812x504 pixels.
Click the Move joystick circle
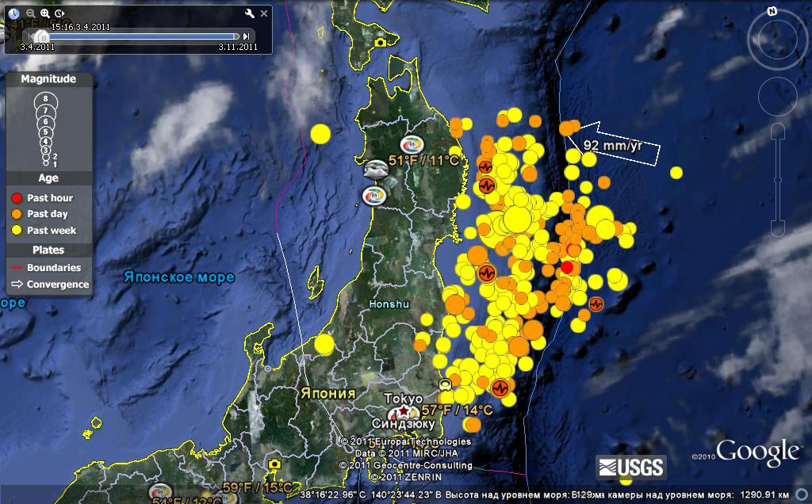[x=777, y=96]
